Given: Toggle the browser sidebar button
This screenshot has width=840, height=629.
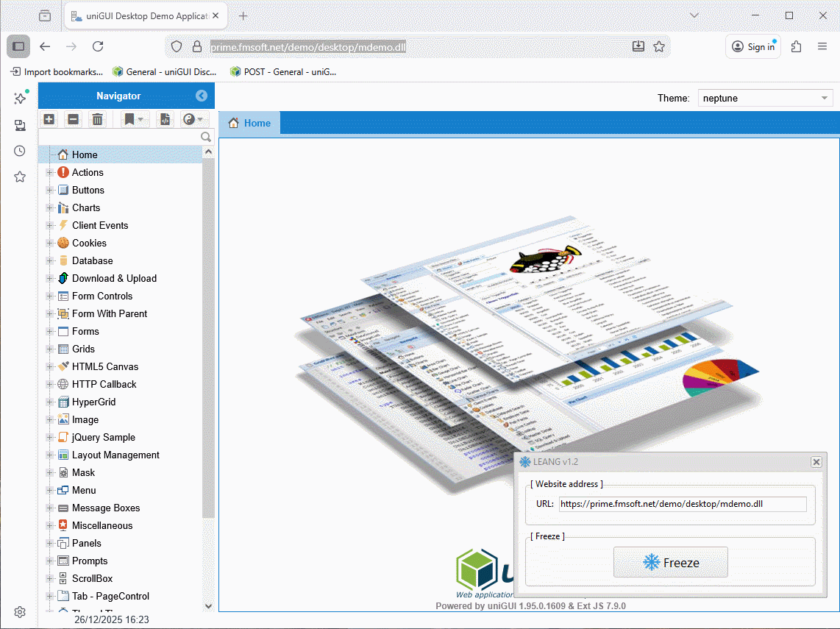Looking at the screenshot, I should [18, 46].
